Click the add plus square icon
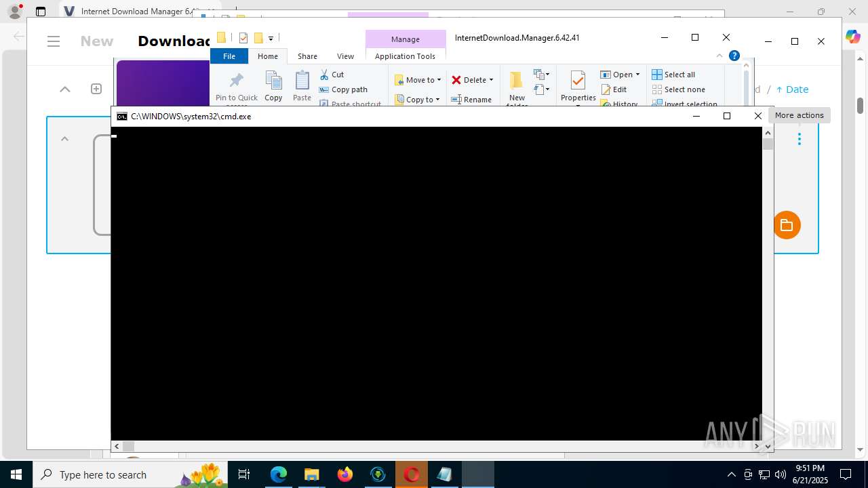The width and height of the screenshot is (868, 488). pyautogui.click(x=96, y=89)
